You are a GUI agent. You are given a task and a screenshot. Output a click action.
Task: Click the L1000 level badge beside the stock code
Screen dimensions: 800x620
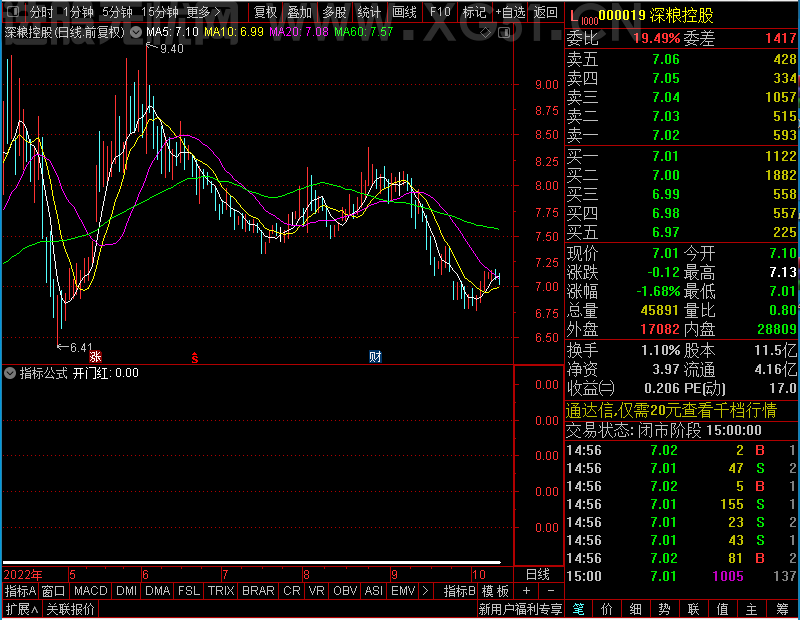point(584,17)
